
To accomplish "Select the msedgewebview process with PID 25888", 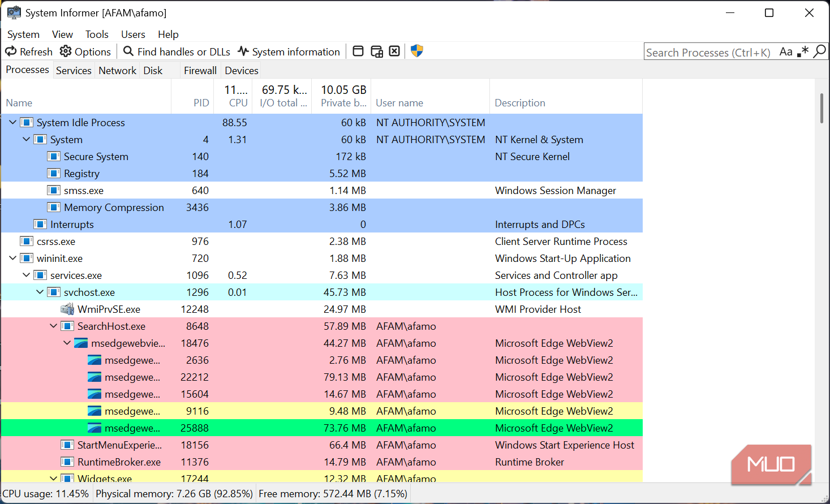I will pos(321,428).
